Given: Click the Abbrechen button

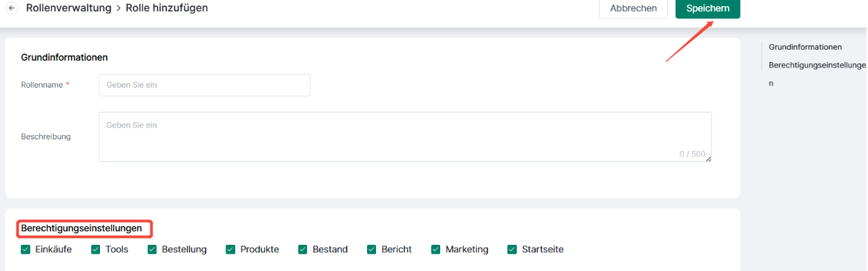Looking at the screenshot, I should (x=633, y=8).
